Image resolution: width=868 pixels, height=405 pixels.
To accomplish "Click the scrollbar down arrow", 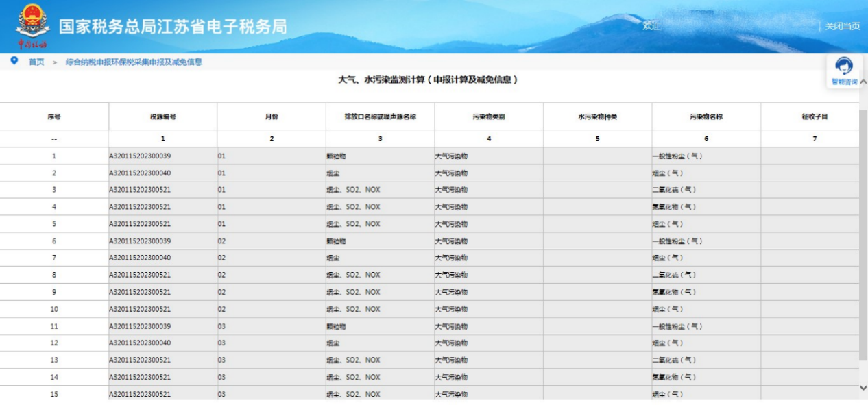I will click(x=863, y=388).
